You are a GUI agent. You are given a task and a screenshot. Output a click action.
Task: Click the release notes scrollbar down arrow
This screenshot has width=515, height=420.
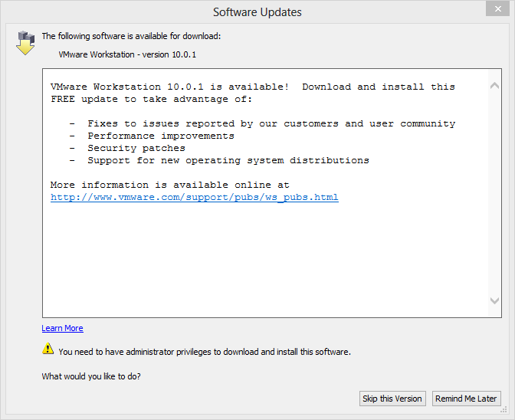[494, 301]
